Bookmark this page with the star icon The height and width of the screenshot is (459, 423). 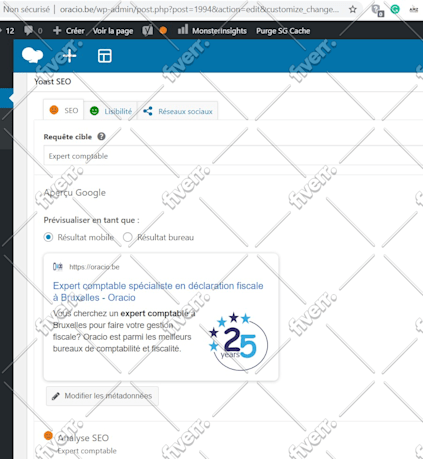(353, 9)
